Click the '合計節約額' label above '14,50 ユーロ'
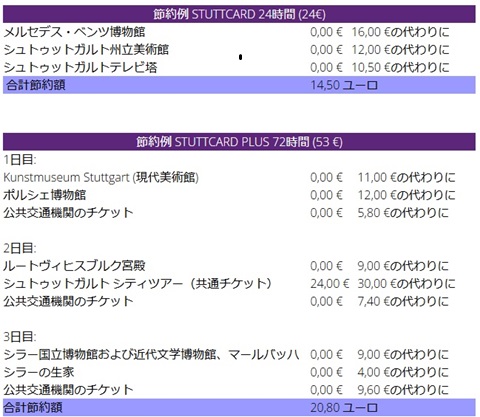This screenshot has width=480, height=417. tap(35, 85)
